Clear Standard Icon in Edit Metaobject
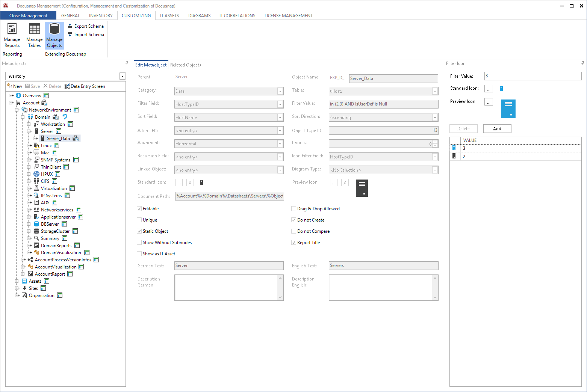This screenshot has width=587, height=392. (x=190, y=182)
